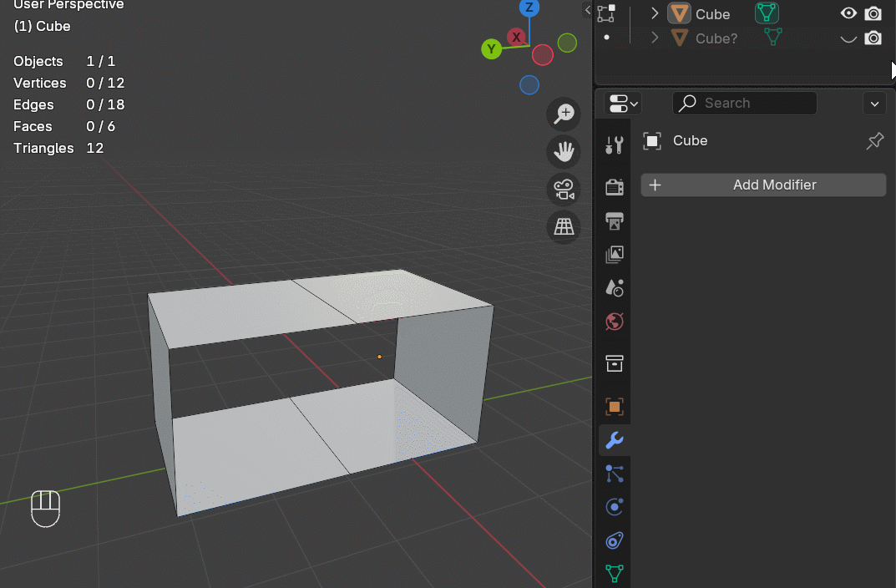The height and width of the screenshot is (588, 896).
Task: Open the editor type dropdown in properties header
Action: tap(621, 103)
